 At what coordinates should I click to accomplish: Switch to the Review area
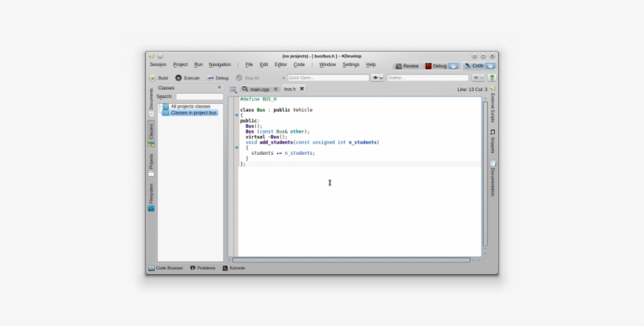(407, 66)
